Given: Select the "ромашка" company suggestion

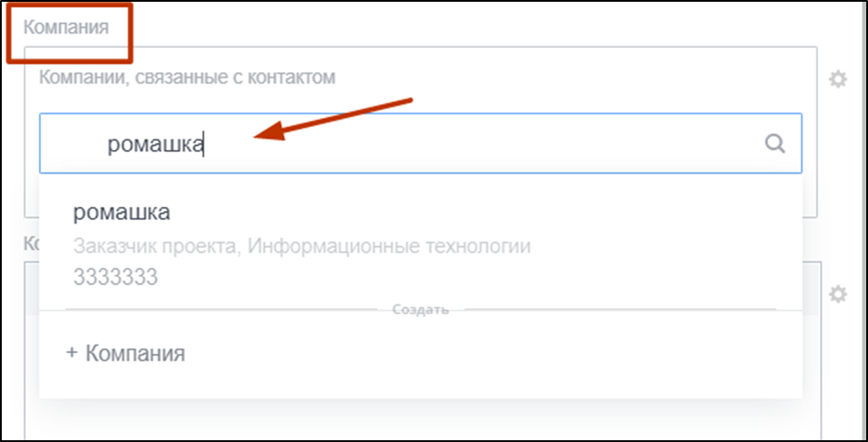Looking at the screenshot, I should [x=122, y=213].
